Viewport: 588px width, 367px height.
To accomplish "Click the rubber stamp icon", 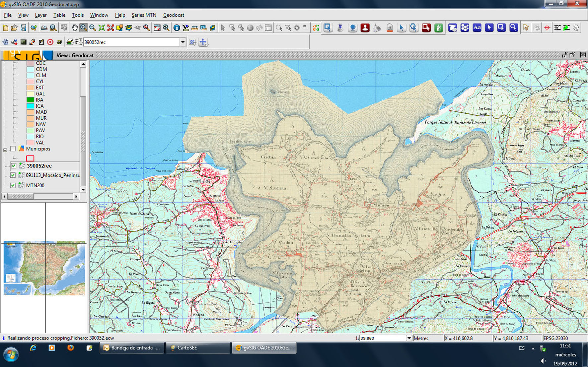I will point(340,28).
